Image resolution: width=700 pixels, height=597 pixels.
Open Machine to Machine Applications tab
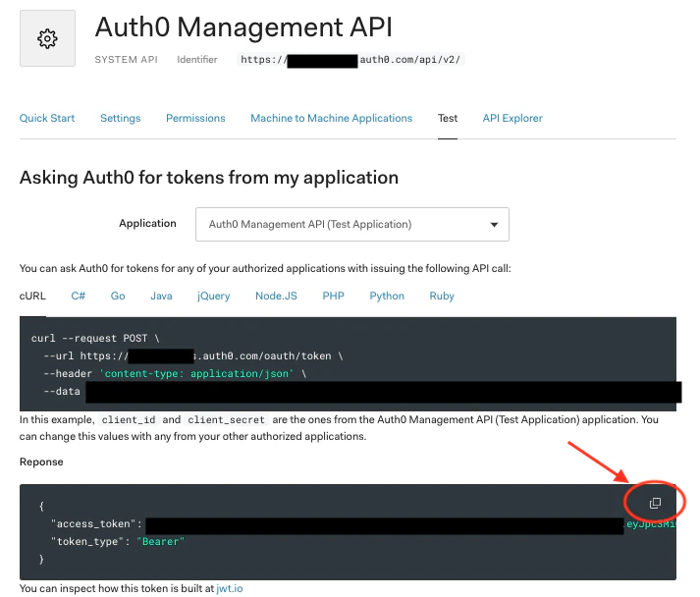(331, 119)
